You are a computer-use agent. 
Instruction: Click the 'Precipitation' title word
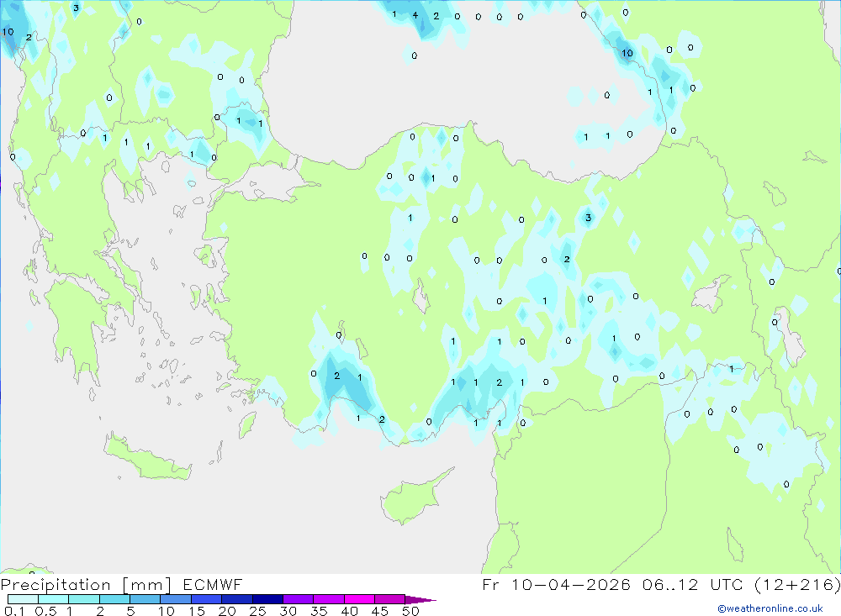click(56, 584)
